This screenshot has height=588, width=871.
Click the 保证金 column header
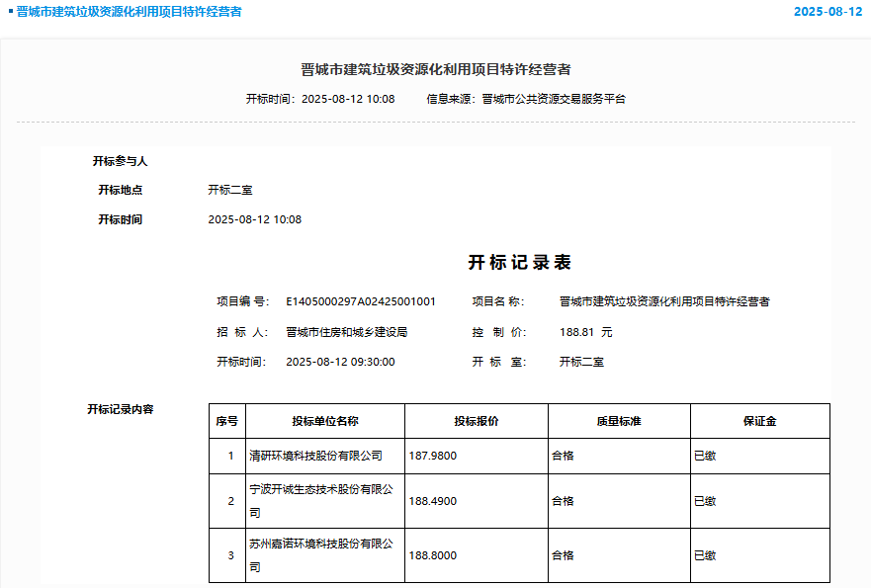coord(759,421)
